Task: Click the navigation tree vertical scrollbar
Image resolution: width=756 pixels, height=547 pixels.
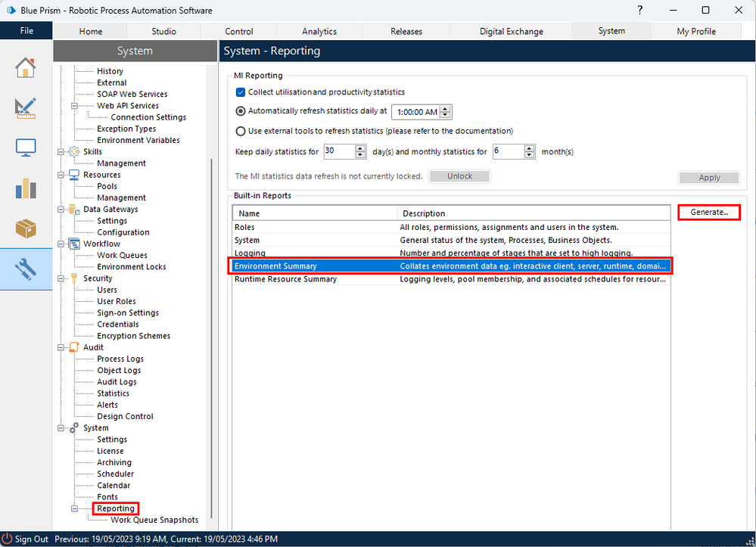Action: pos(212,337)
